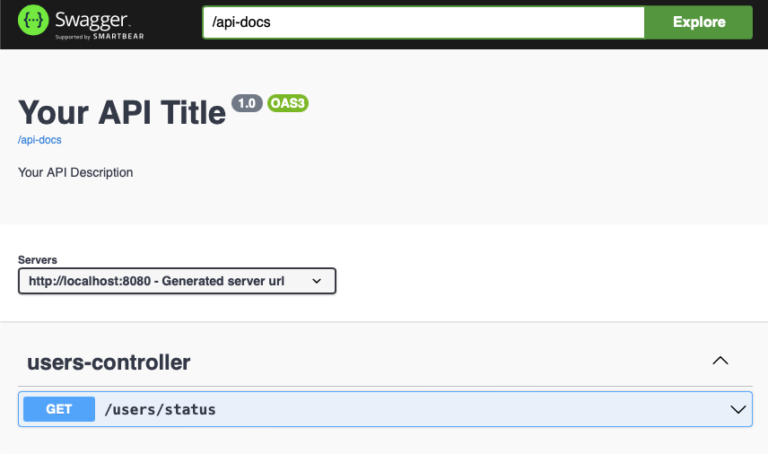768x454 pixels.
Task: Click the green Explore button
Action: [x=698, y=22]
